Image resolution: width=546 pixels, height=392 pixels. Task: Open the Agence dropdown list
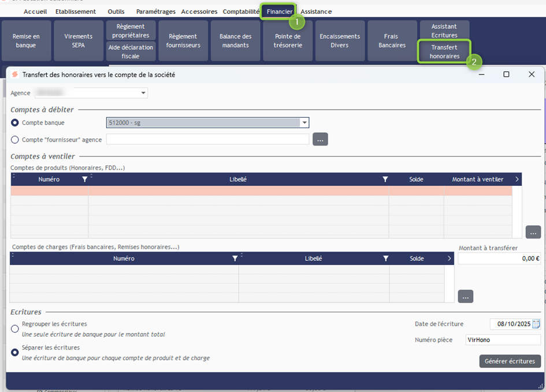(x=143, y=93)
